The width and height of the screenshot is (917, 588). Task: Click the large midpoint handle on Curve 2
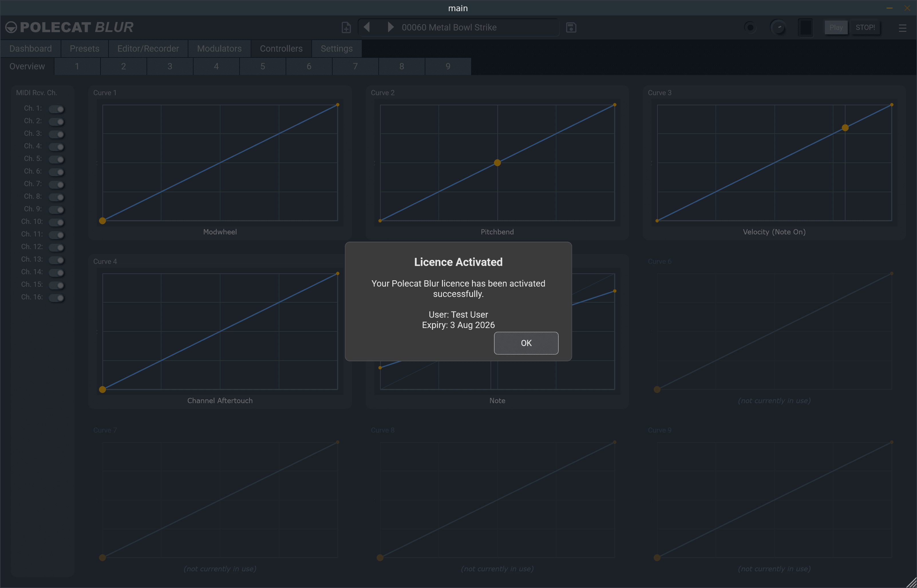[x=497, y=163]
